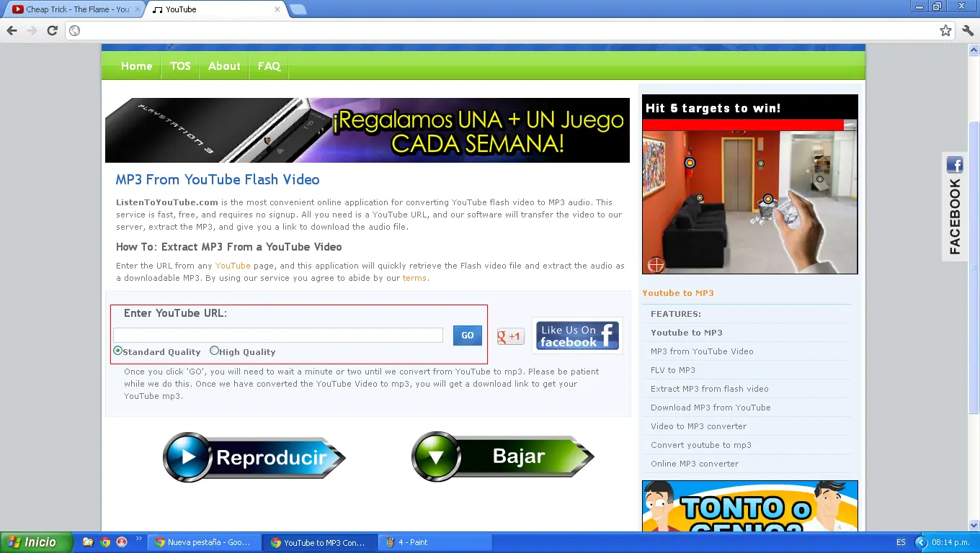Click the globe icon in address bar
This screenshot has height=553, width=980.
coord(75,30)
